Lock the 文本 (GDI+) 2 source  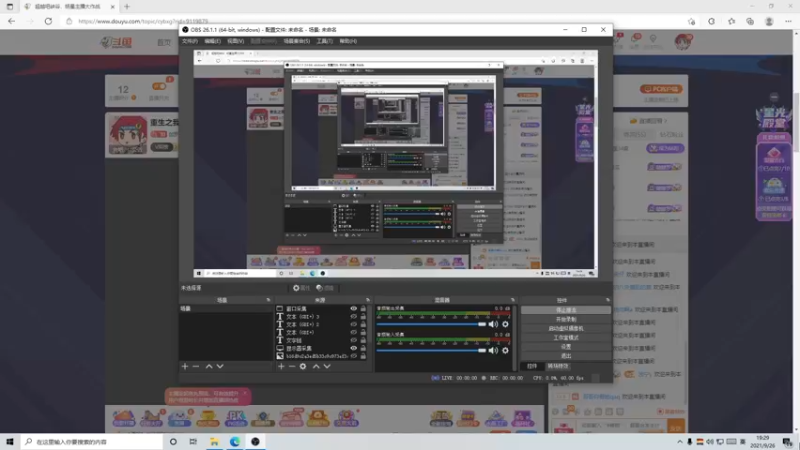point(363,324)
